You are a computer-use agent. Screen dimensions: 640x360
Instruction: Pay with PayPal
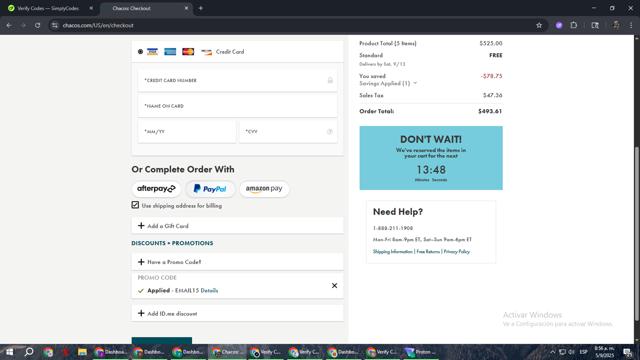click(x=210, y=189)
